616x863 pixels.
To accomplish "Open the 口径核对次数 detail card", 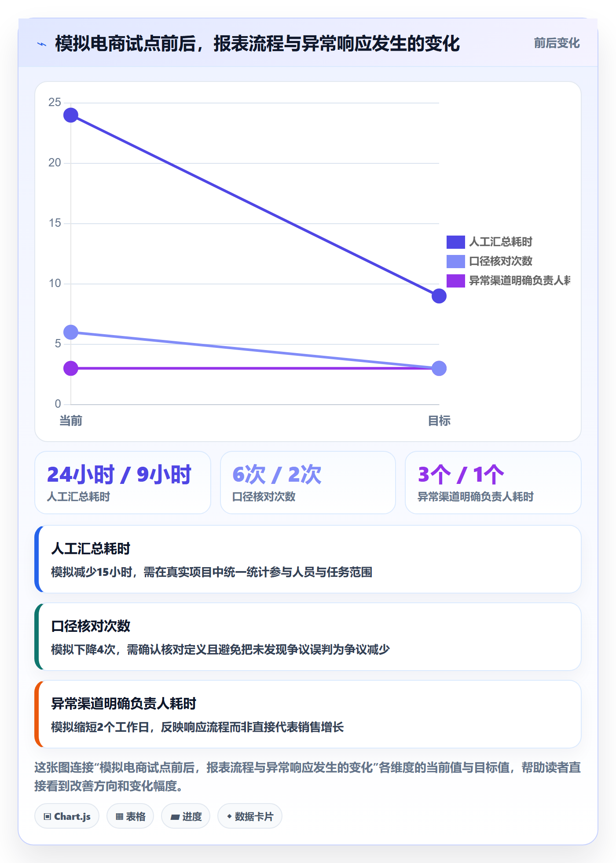I will coord(308,637).
